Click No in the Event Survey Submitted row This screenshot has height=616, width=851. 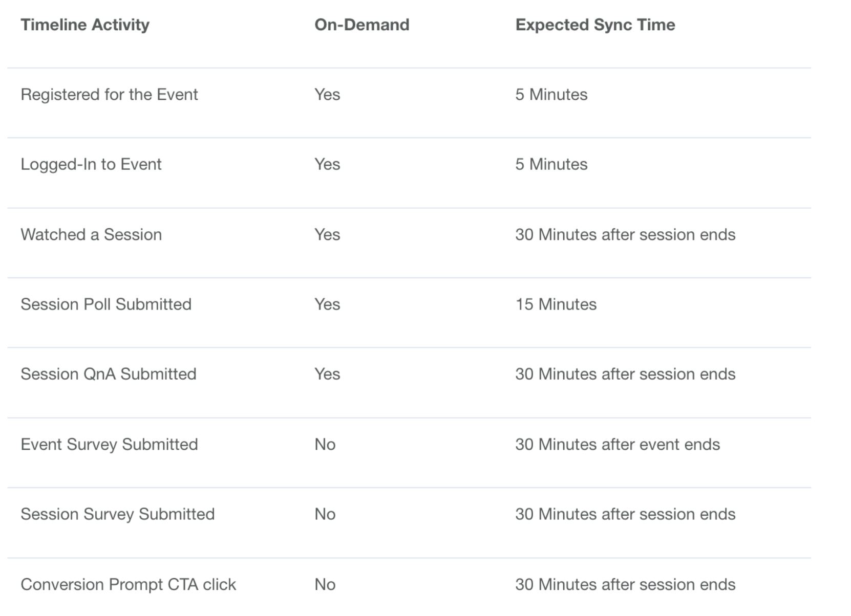click(x=325, y=444)
